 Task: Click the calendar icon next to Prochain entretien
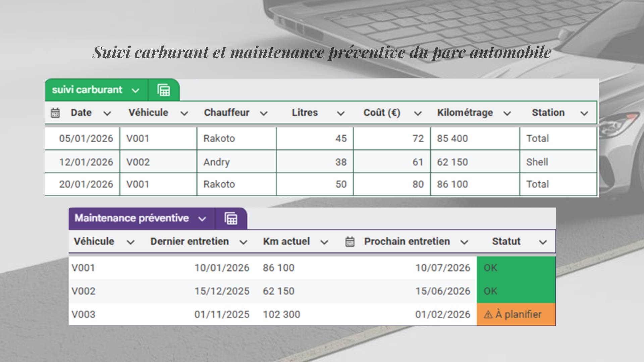pyautogui.click(x=350, y=242)
